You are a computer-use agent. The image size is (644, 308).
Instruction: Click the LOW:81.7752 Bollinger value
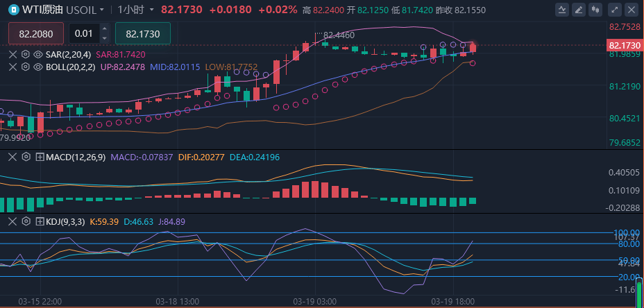(x=231, y=67)
